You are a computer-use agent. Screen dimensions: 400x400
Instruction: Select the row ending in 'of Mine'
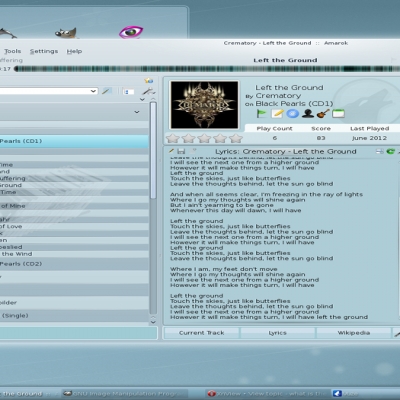[74, 206]
